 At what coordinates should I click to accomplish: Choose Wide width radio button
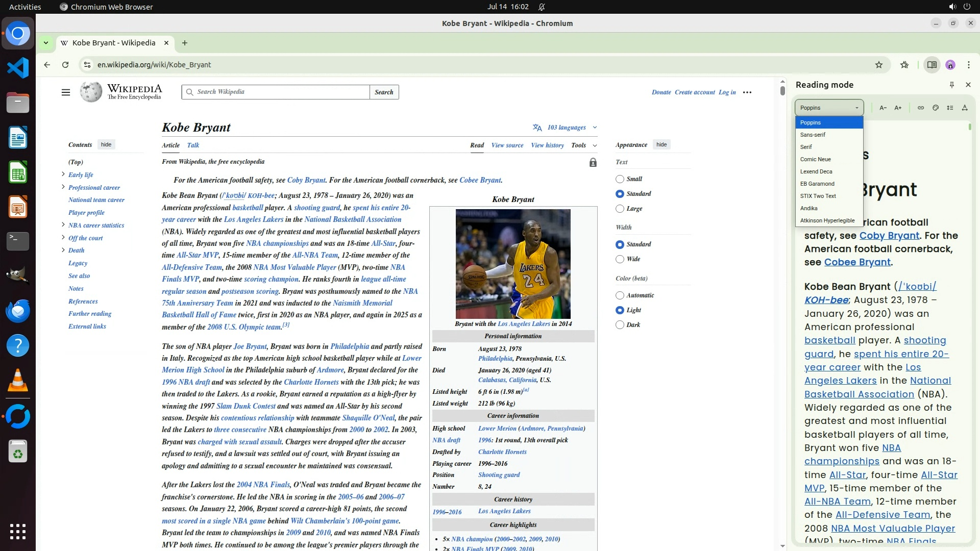[620, 259]
